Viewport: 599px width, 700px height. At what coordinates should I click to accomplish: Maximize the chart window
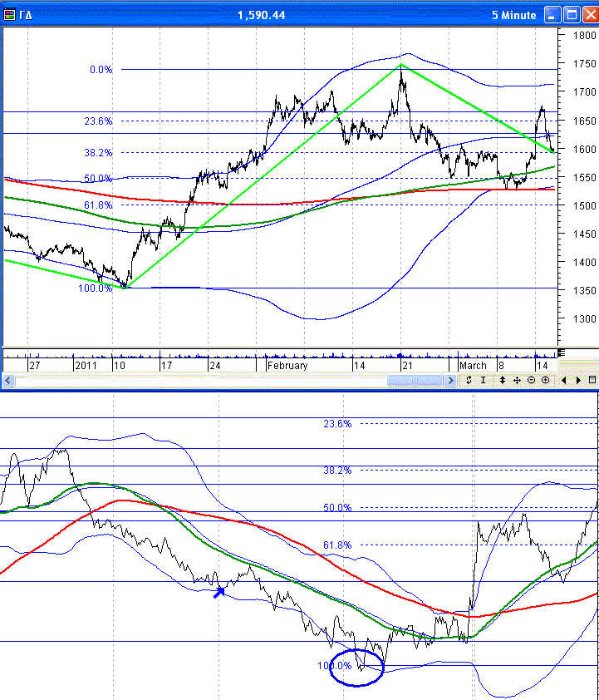pyautogui.click(x=572, y=15)
